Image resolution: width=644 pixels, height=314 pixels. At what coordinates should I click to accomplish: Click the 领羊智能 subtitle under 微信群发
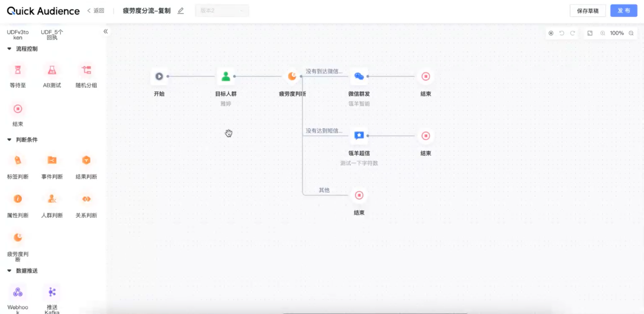click(x=359, y=104)
